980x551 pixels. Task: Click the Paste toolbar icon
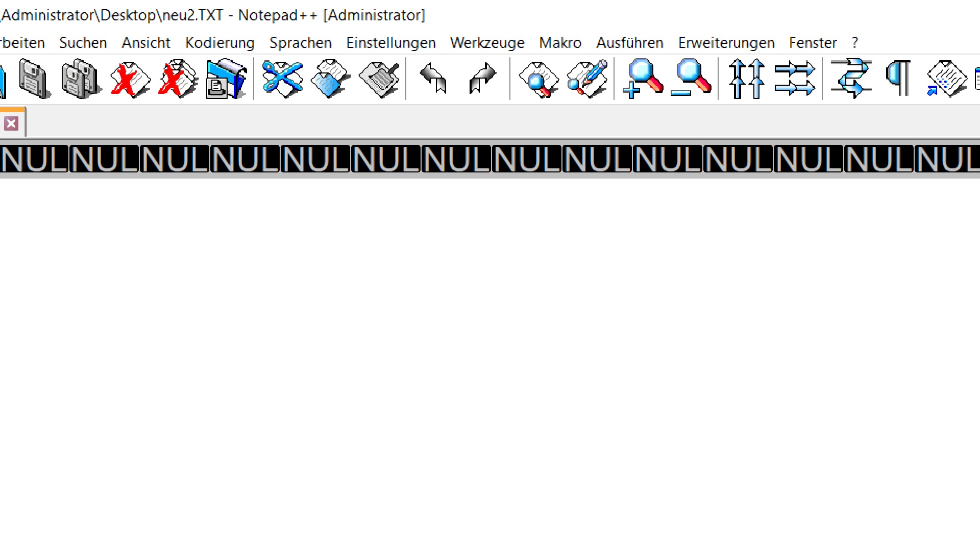click(379, 79)
